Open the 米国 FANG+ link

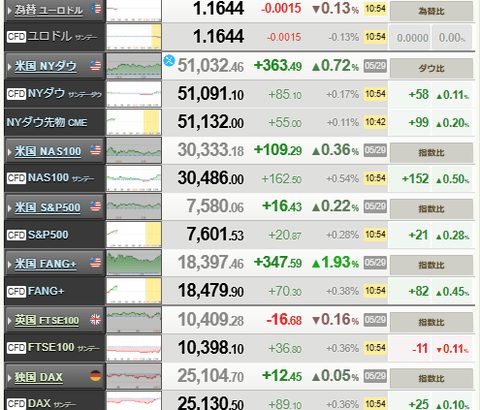click(45, 264)
